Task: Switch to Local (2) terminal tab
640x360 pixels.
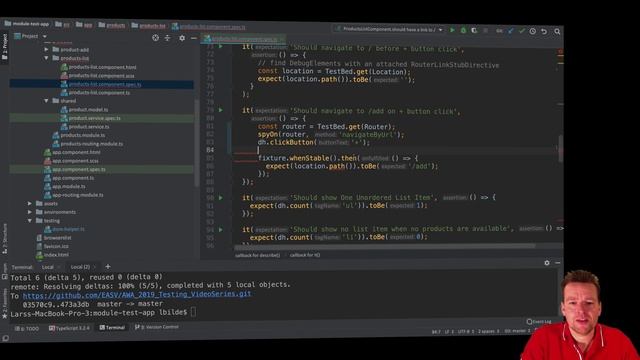Action: 80,267
